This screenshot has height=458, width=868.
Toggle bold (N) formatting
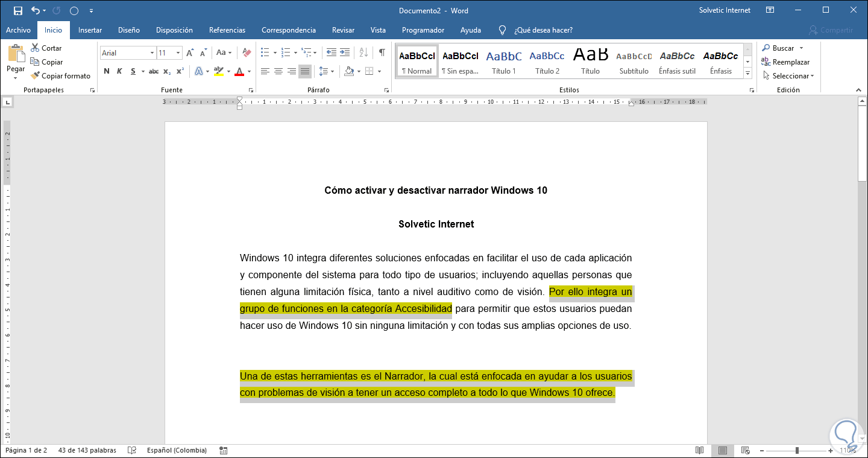(x=107, y=71)
